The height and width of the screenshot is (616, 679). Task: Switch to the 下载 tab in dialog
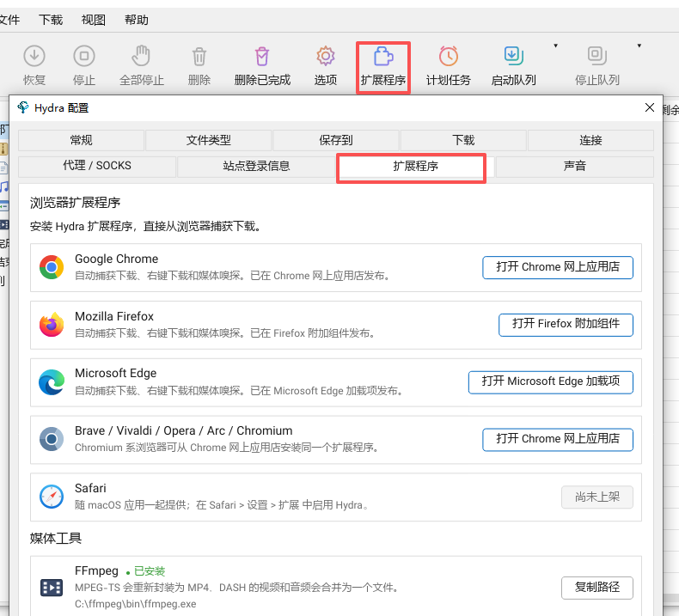[x=463, y=140]
